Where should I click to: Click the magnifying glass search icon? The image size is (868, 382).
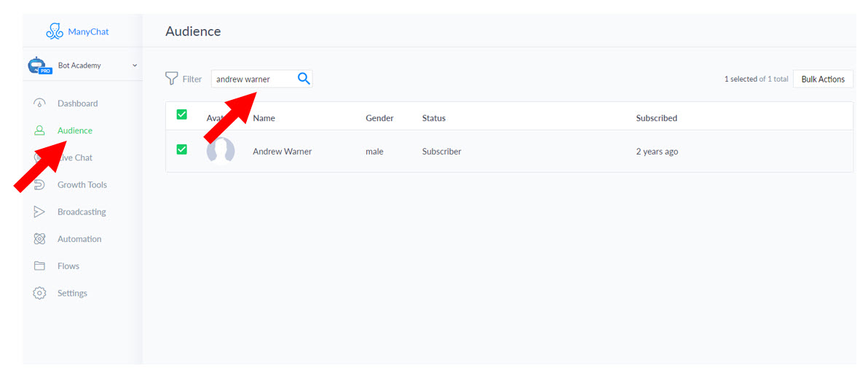tap(304, 79)
